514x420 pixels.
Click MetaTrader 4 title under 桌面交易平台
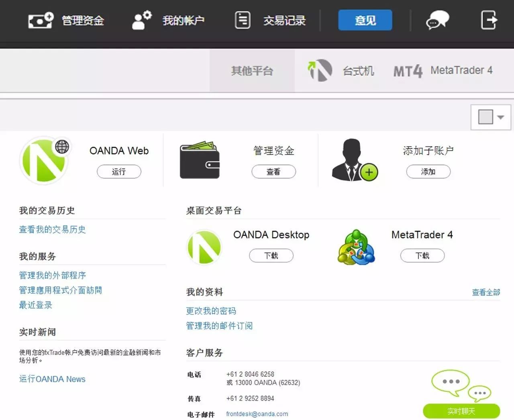pyautogui.click(x=422, y=235)
